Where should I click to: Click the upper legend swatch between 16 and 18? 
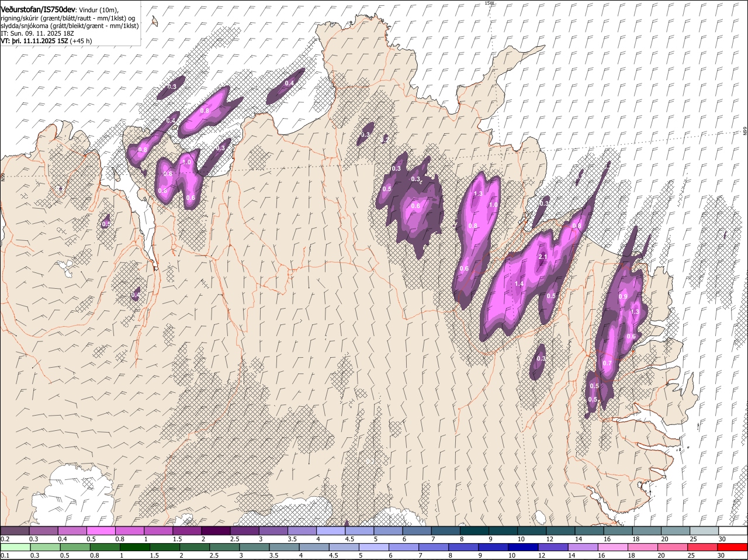coord(619,530)
